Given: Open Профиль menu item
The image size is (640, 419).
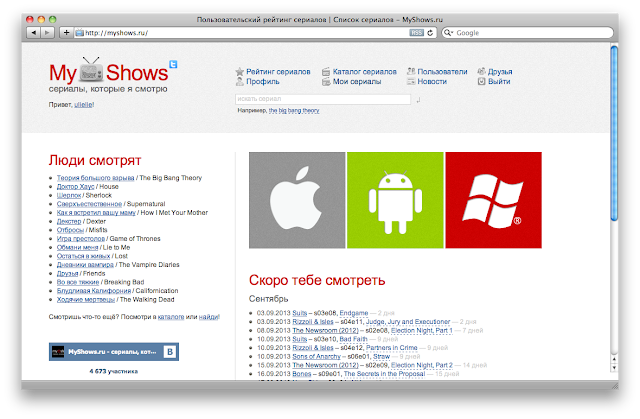Looking at the screenshot, I should (x=262, y=81).
